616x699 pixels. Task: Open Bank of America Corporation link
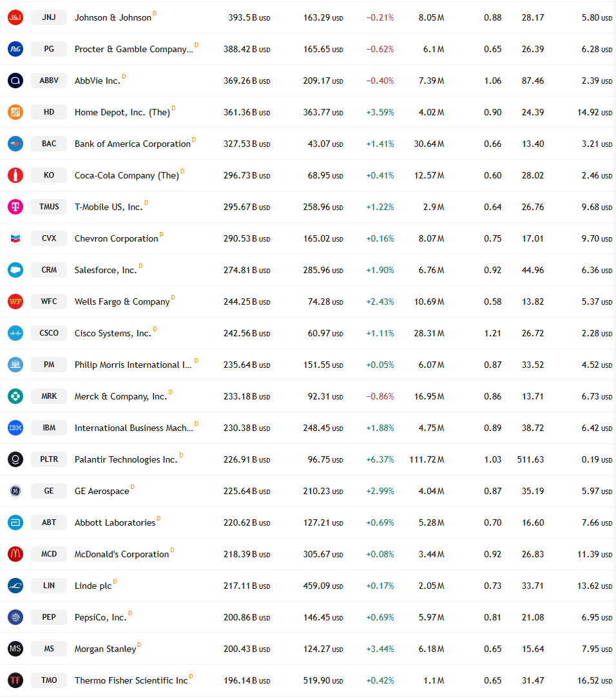point(132,144)
